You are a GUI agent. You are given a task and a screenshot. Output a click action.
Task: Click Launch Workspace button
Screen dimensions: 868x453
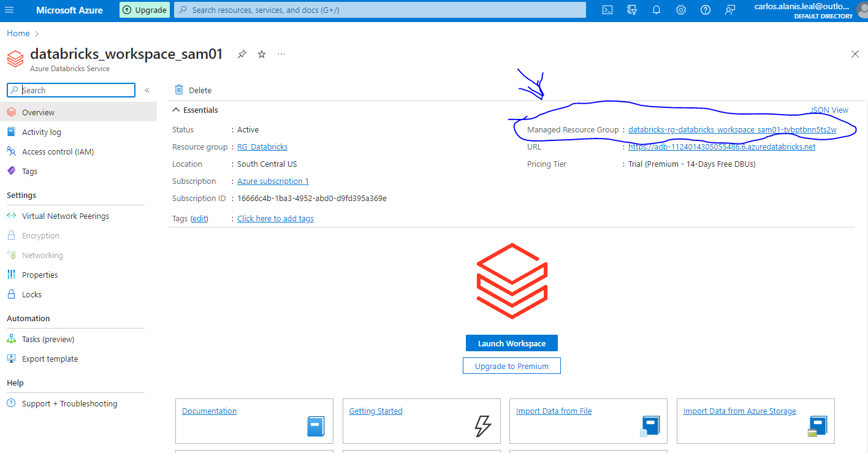tap(512, 343)
